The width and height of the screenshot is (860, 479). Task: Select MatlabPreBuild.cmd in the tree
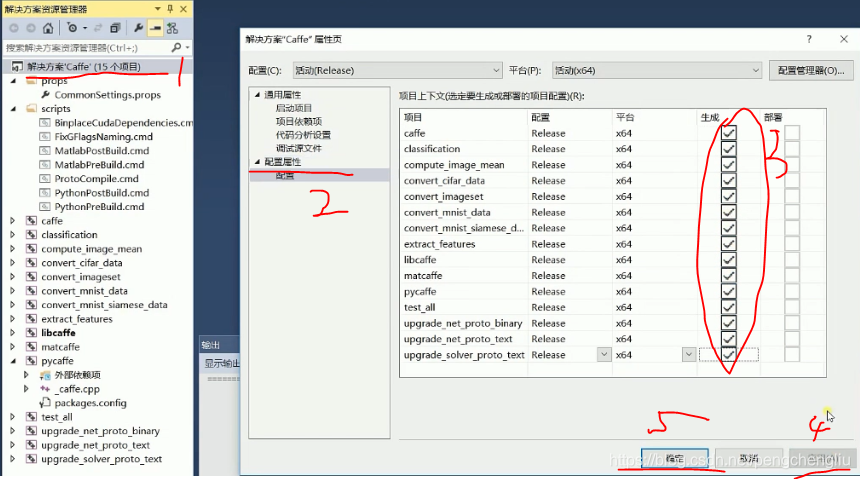[x=99, y=165]
